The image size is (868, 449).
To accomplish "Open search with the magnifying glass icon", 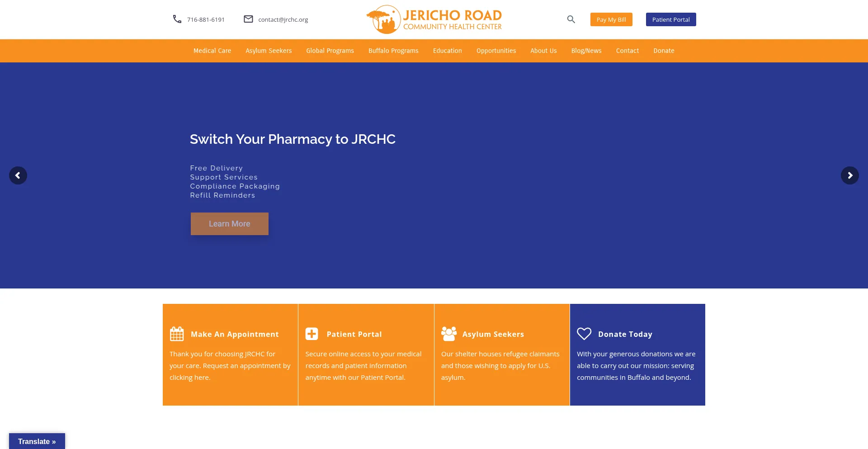I will (x=571, y=19).
